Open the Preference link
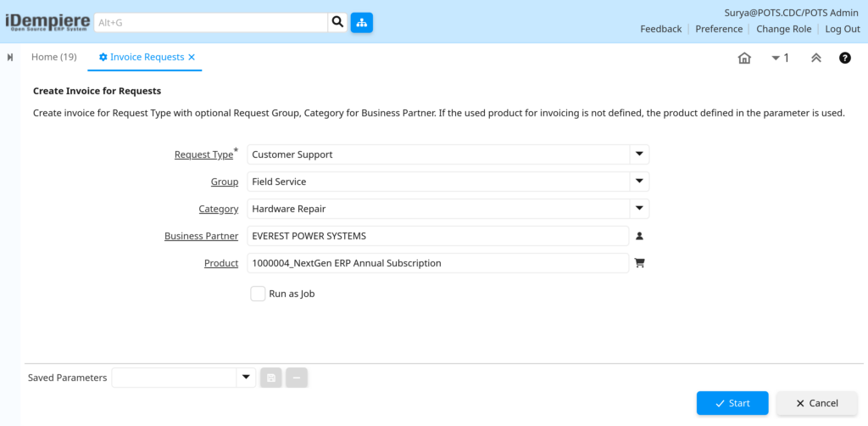868x426 pixels. pos(719,29)
